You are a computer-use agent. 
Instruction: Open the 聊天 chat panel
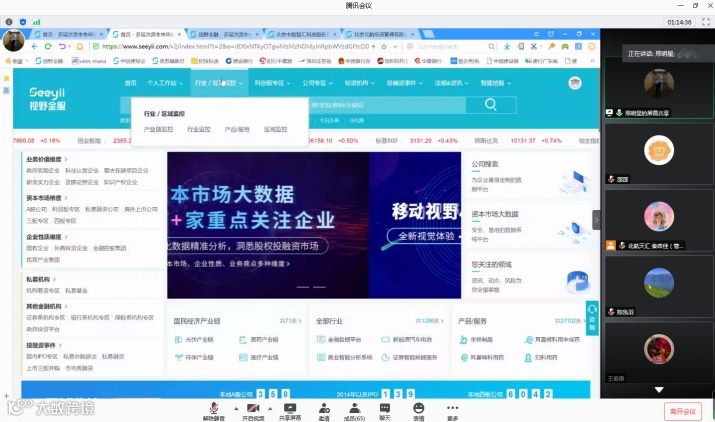(x=385, y=412)
